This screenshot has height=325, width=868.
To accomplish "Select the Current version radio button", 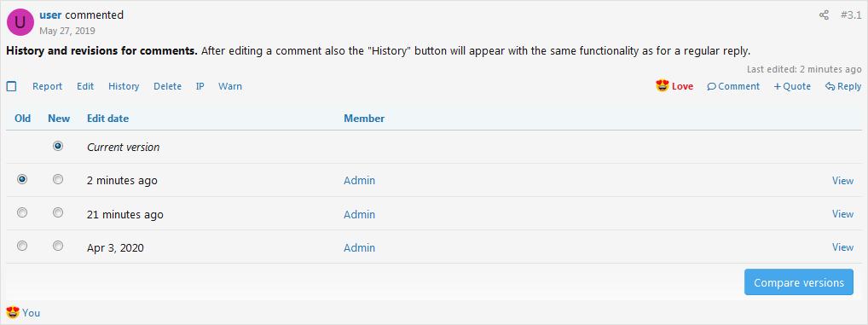I will [x=58, y=146].
